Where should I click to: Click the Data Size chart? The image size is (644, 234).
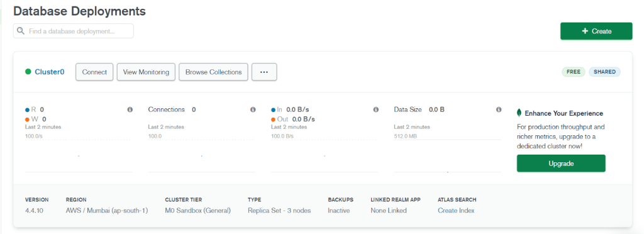point(448,155)
